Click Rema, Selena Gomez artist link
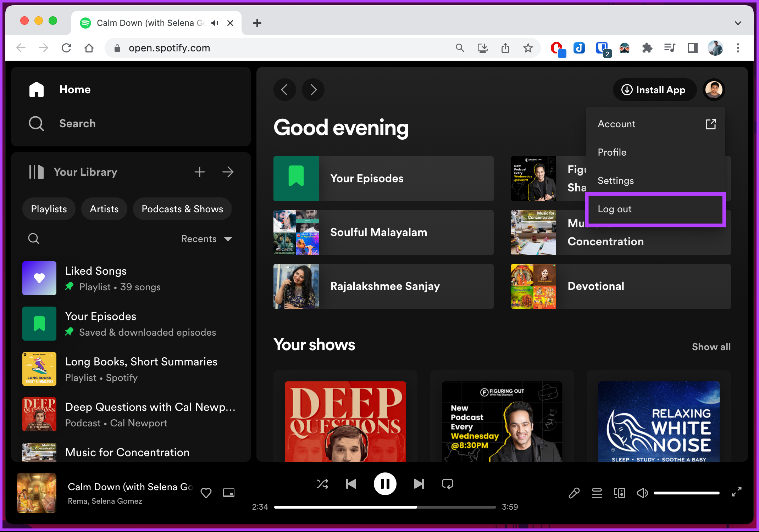This screenshot has height=532, width=759. 105,501
